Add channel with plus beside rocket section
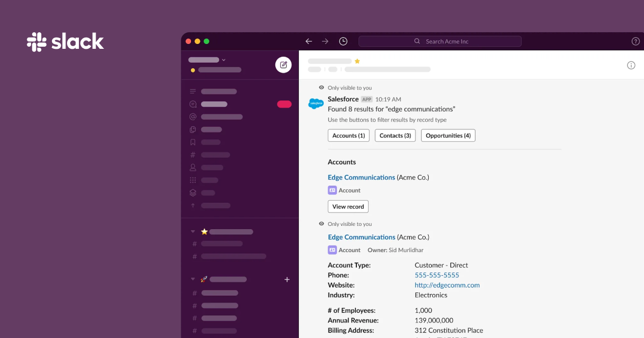This screenshot has height=338, width=644. pyautogui.click(x=287, y=280)
